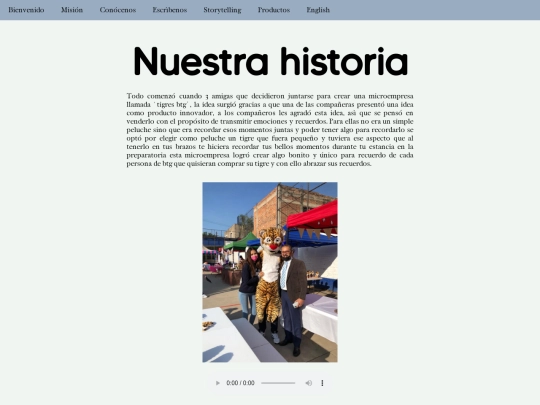The image size is (540, 405).
Task: Click the audio progress seek bar
Action: pyautogui.click(x=278, y=383)
